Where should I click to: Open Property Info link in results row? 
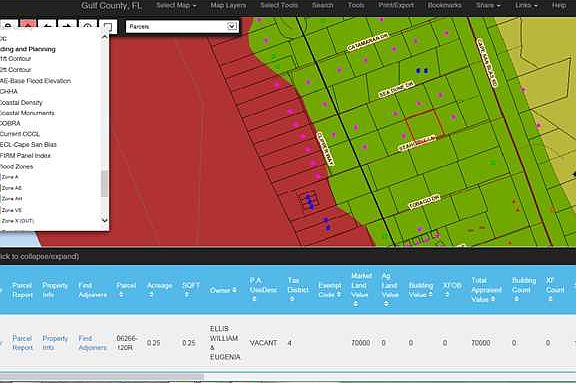click(x=55, y=343)
